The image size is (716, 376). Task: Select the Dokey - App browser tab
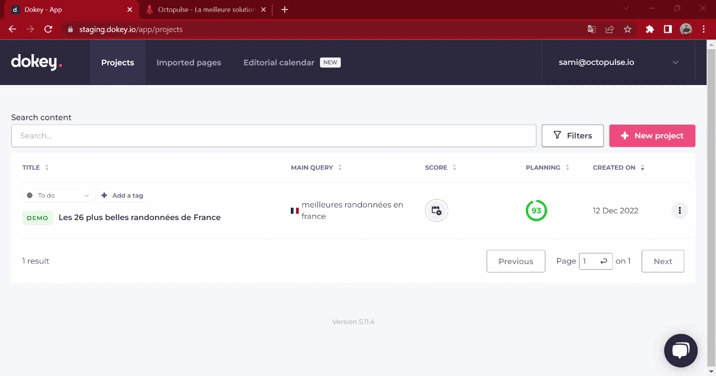point(71,10)
